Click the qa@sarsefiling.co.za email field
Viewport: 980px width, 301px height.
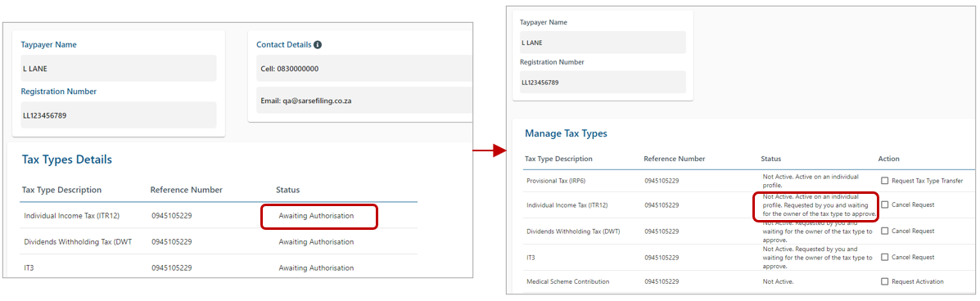coord(364,101)
